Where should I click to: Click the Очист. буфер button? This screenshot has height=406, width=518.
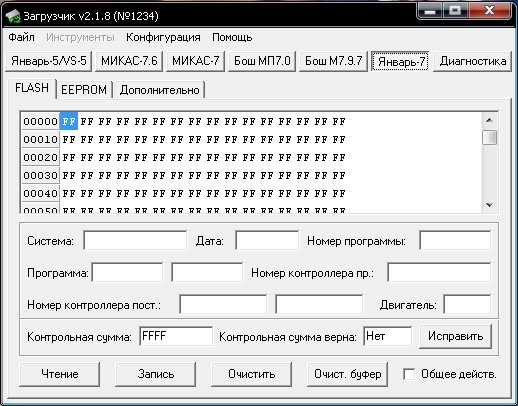point(348,374)
